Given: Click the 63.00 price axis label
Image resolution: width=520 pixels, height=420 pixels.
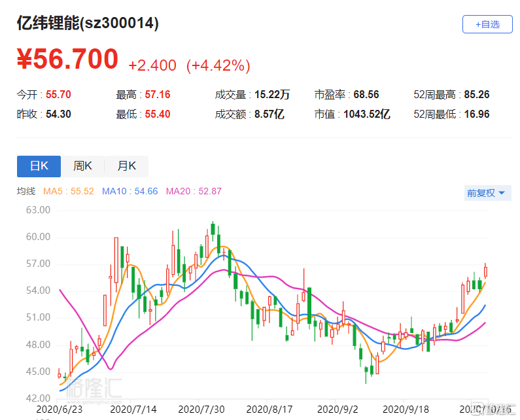Looking at the screenshot, I should tap(38, 210).
